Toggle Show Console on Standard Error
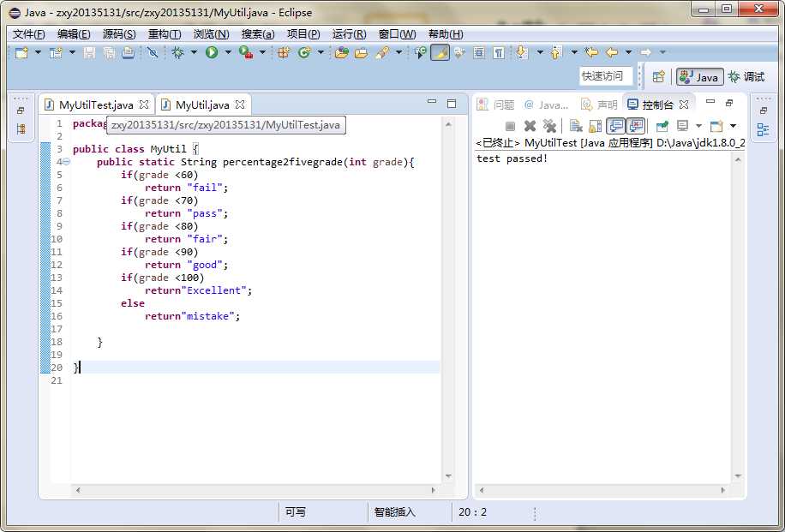Image resolution: width=785 pixels, height=532 pixels. (636, 126)
